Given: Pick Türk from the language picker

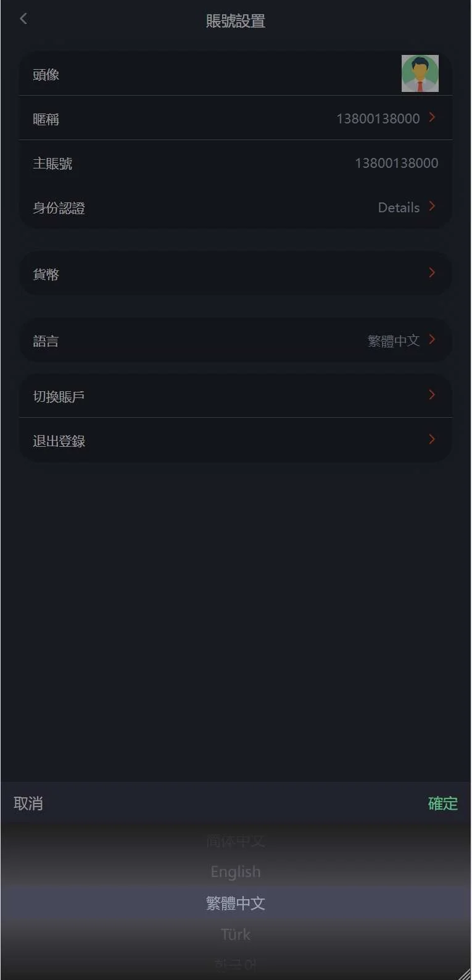Looking at the screenshot, I should pyautogui.click(x=236, y=934).
